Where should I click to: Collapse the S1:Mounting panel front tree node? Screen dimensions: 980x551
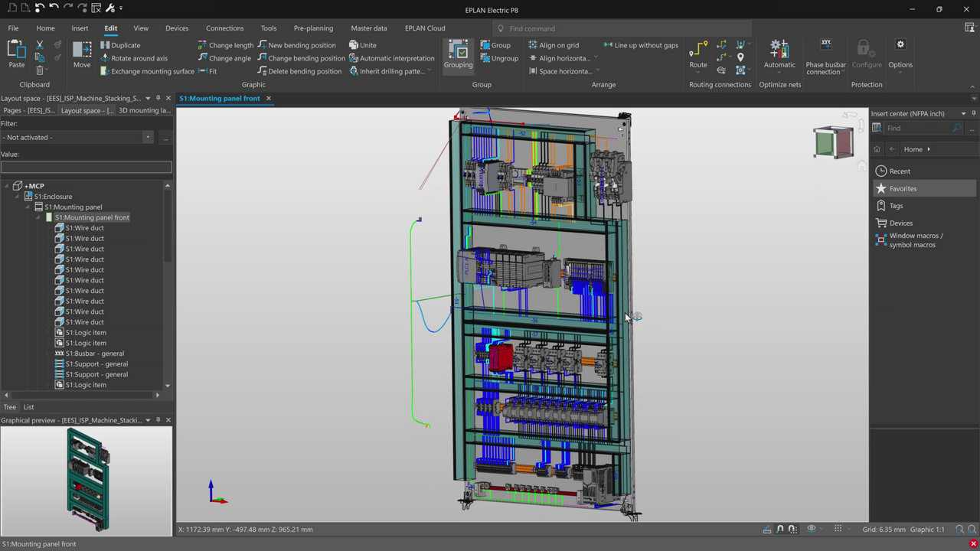click(38, 217)
